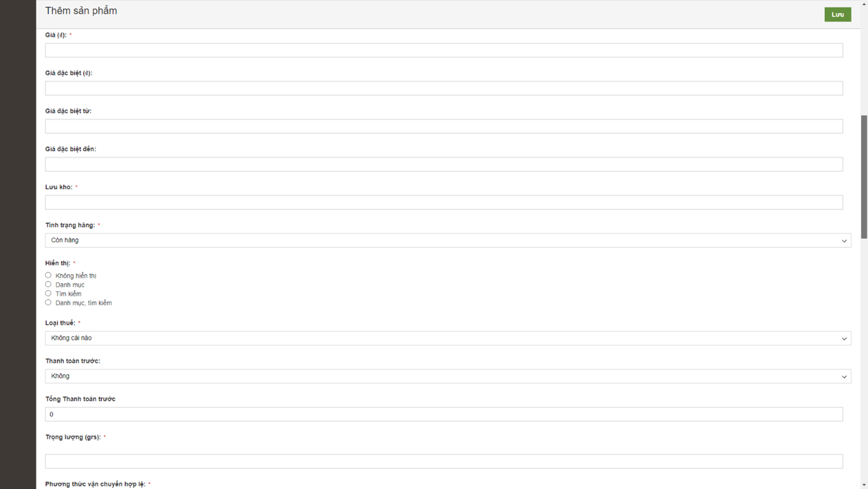Select the Không hiển thị radio option
Viewport: 868px width, 489px height.
[x=48, y=276]
